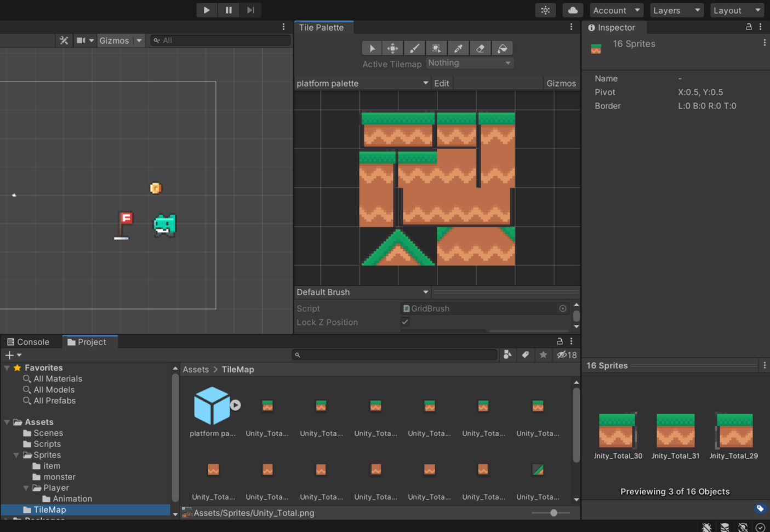Viewport: 770px width, 532px height.
Task: Choose the Select tool in Tile Palette
Action: (x=372, y=48)
